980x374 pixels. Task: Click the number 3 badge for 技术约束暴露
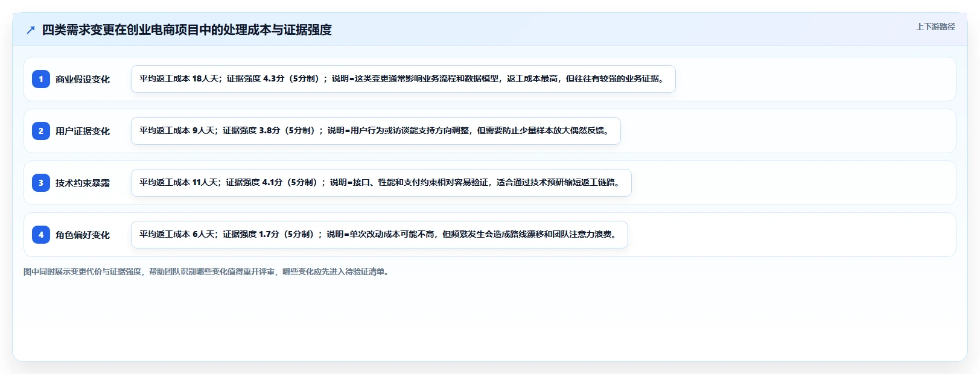pos(41,183)
